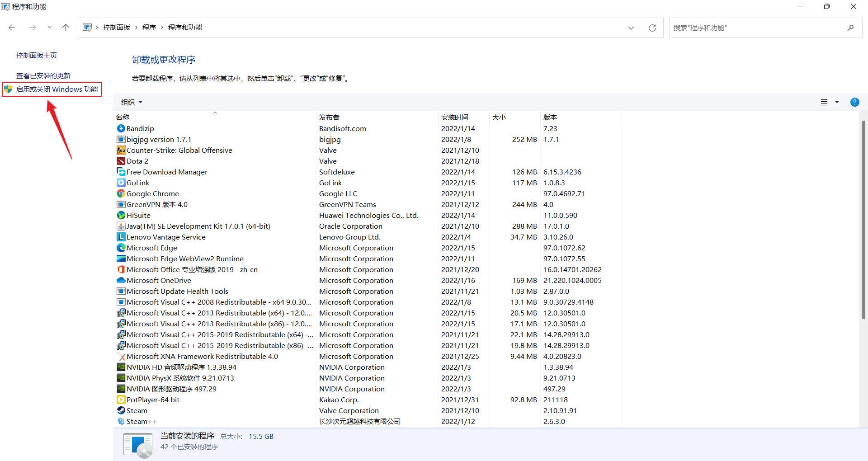Image resolution: width=868 pixels, height=461 pixels.
Task: Go back with the back arrow
Action: click(x=12, y=28)
